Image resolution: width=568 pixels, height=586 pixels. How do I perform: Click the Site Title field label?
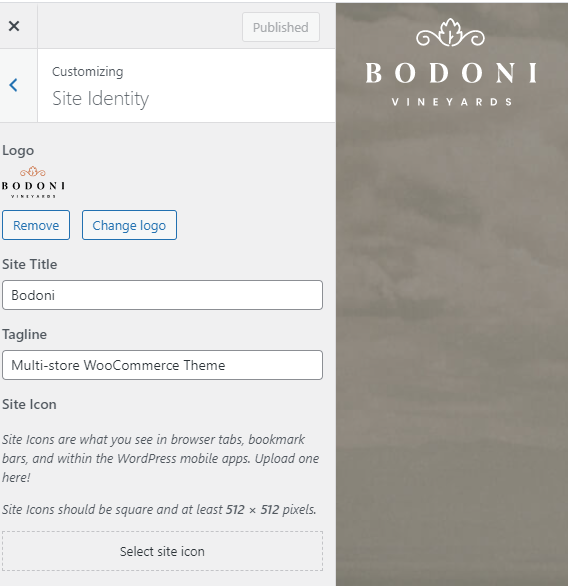[30, 264]
